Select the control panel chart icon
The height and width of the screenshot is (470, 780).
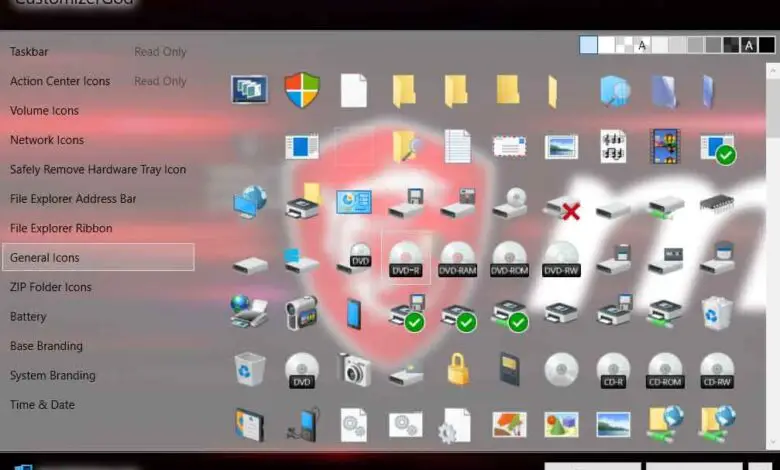(354, 202)
